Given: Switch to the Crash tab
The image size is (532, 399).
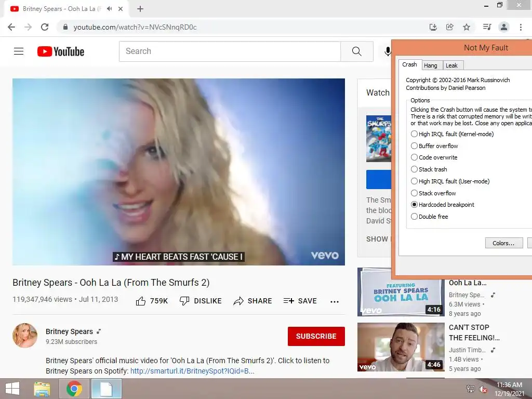Looking at the screenshot, I should pyautogui.click(x=409, y=64).
